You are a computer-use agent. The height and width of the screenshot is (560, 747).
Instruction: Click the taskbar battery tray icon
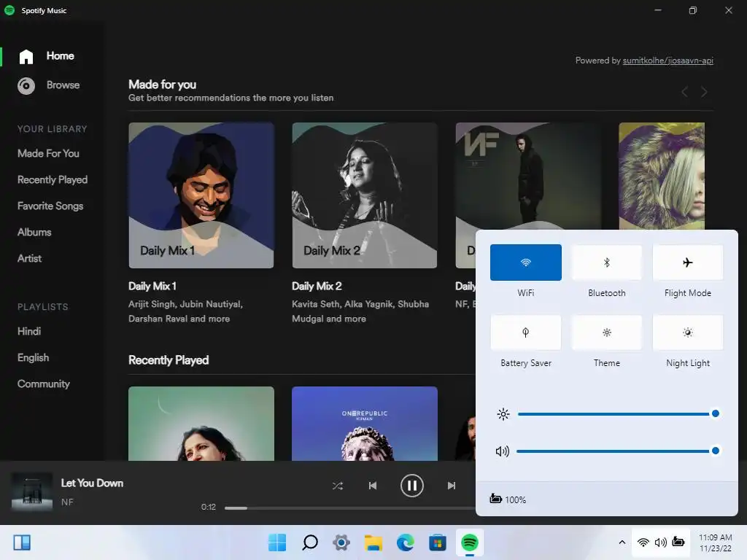678,542
